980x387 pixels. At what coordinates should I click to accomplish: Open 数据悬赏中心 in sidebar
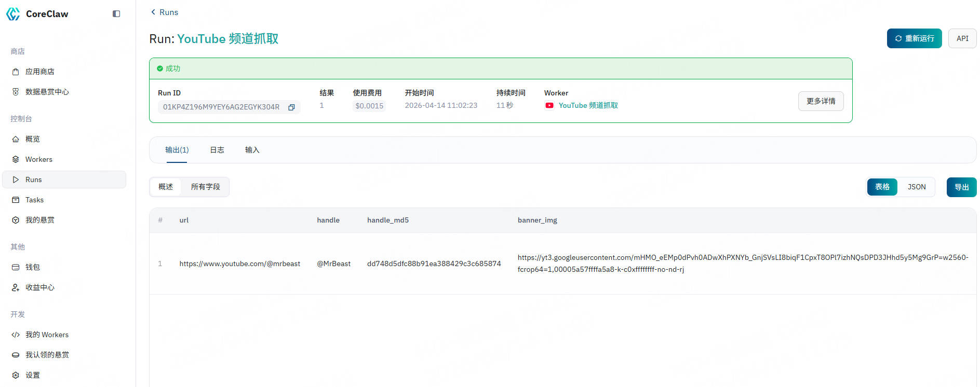pyautogui.click(x=47, y=92)
